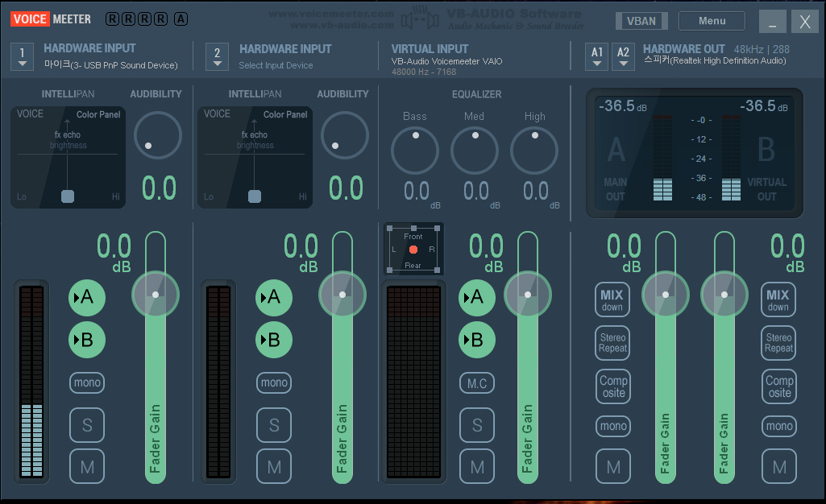Screen dimensions: 826x504
Task: Mute Hardware Input 1 strip
Action: [x=87, y=466]
